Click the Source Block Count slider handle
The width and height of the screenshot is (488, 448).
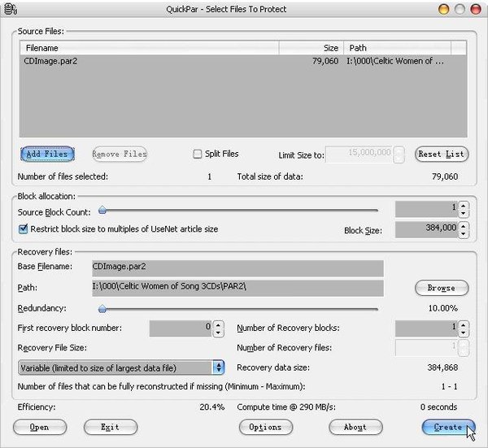tap(102, 211)
